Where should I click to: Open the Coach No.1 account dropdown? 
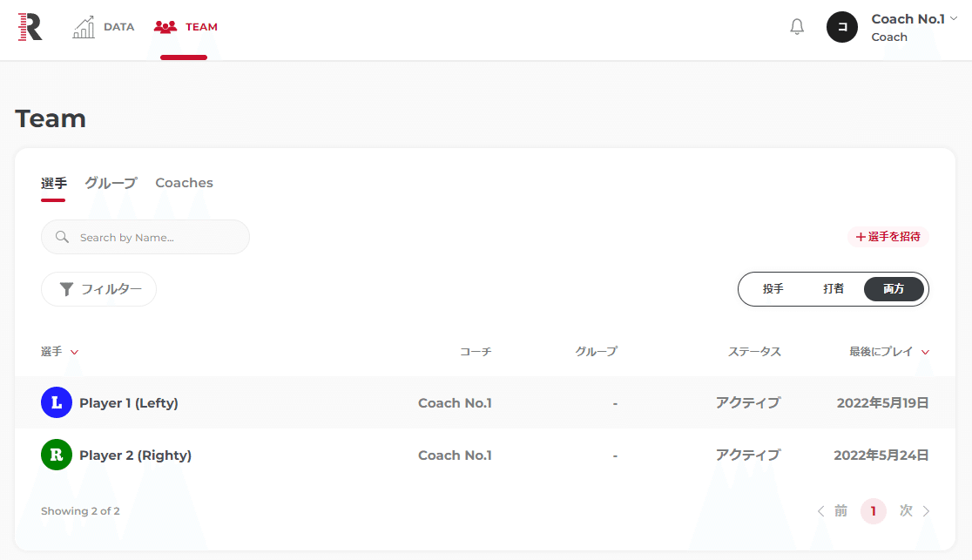(914, 18)
